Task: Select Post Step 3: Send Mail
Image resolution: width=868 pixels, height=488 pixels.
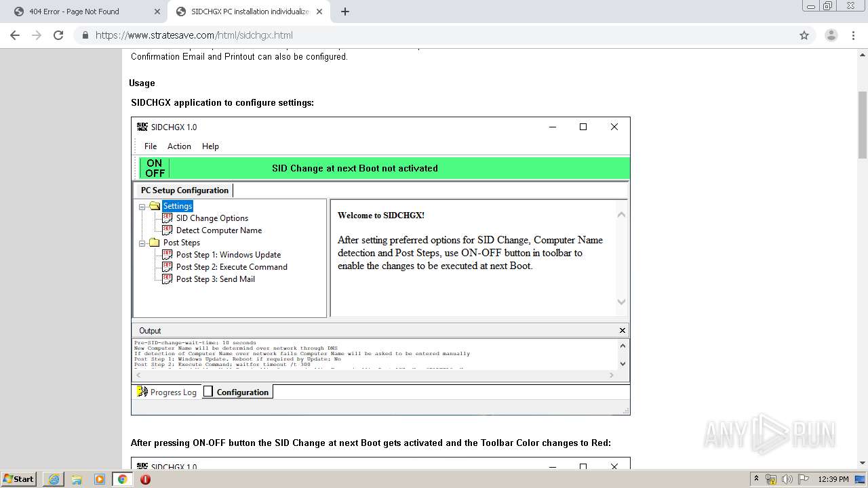Action: coord(216,279)
